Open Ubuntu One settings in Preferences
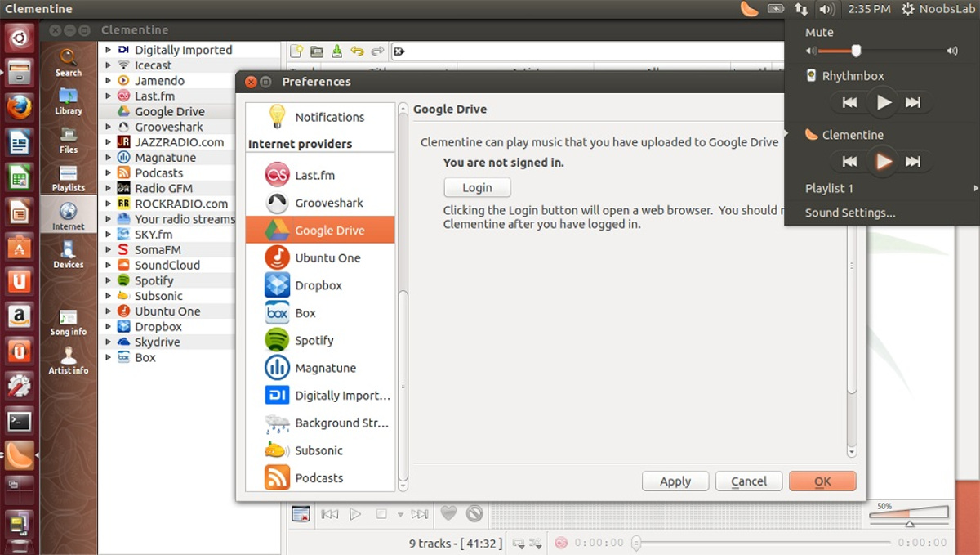 coord(320,257)
